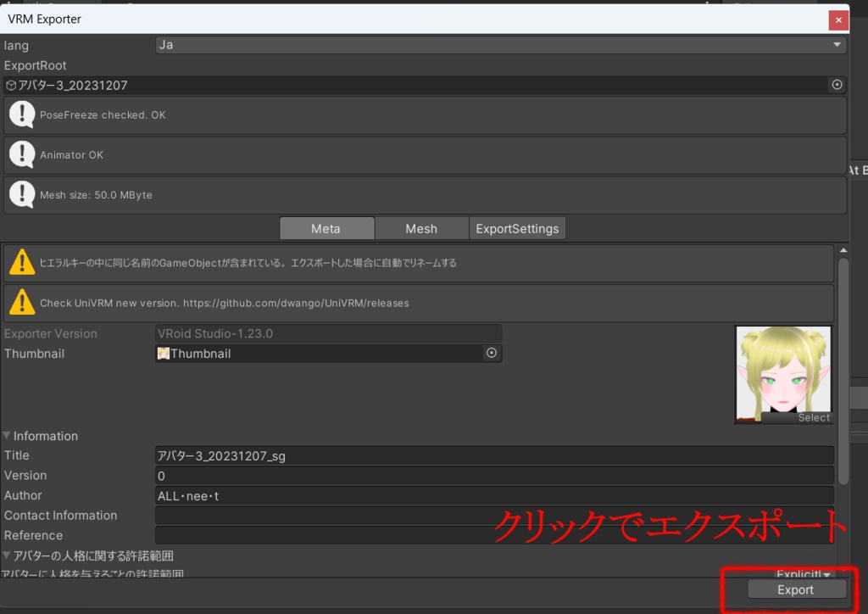868x614 pixels.
Task: Click the avatar thumbnail preview image
Action: click(782, 374)
